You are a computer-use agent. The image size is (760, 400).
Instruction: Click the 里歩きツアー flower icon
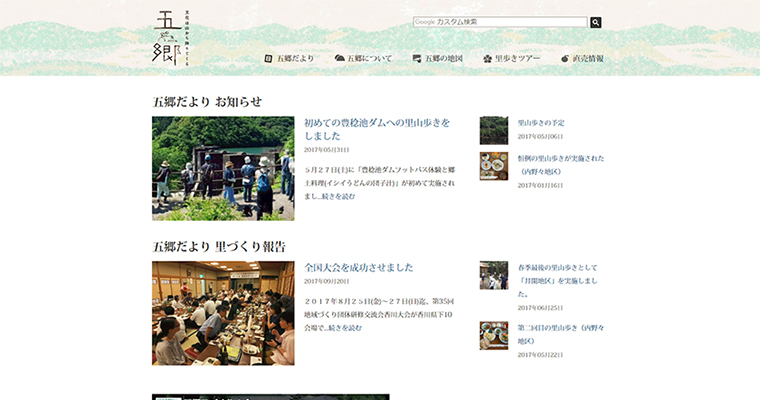tap(487, 59)
